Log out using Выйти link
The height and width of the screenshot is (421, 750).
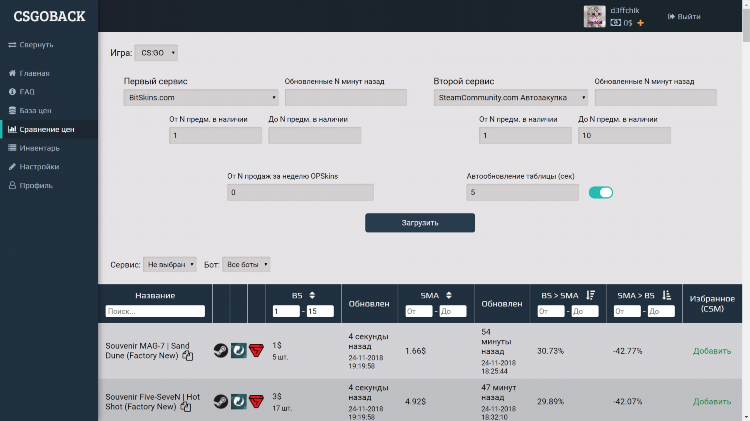pos(684,16)
